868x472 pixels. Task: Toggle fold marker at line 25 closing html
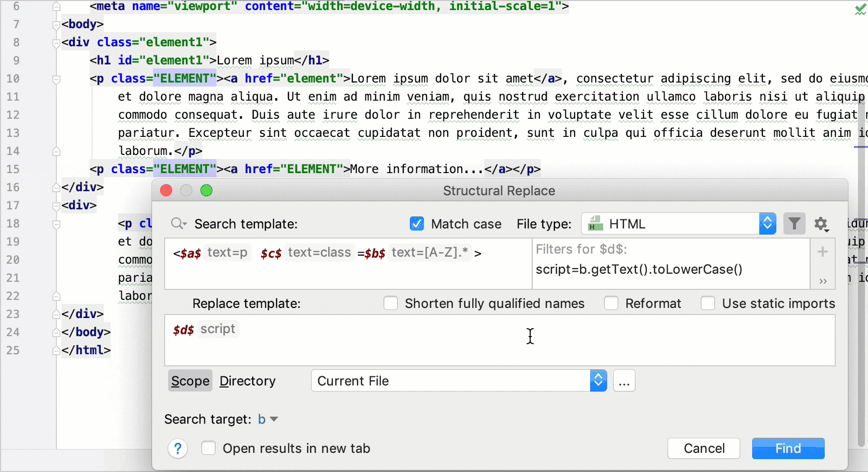(56, 350)
